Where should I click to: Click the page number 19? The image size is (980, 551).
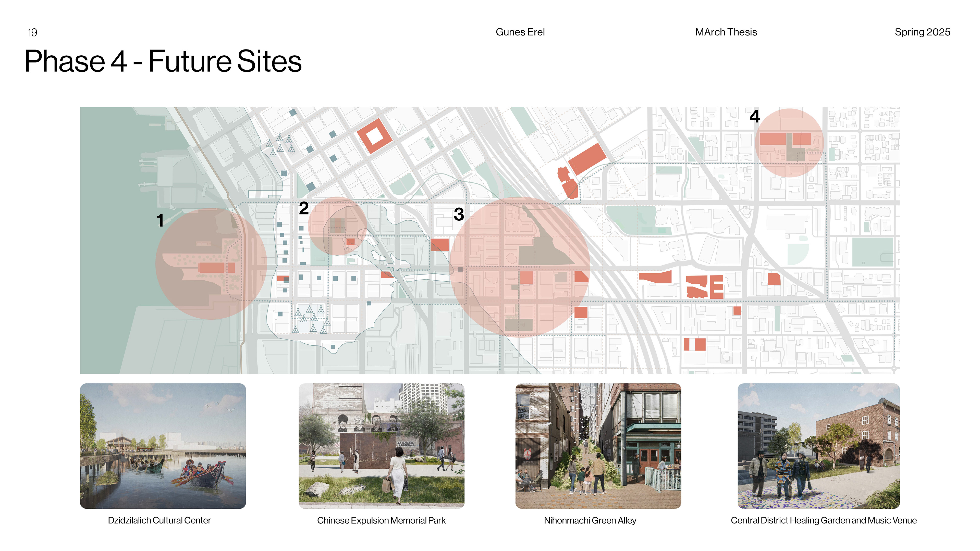(x=32, y=32)
